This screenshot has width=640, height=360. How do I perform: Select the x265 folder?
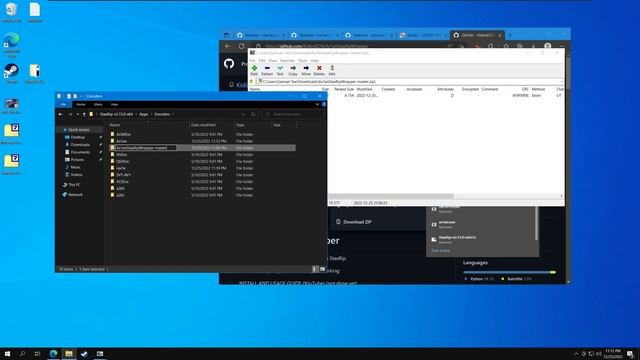click(x=120, y=195)
